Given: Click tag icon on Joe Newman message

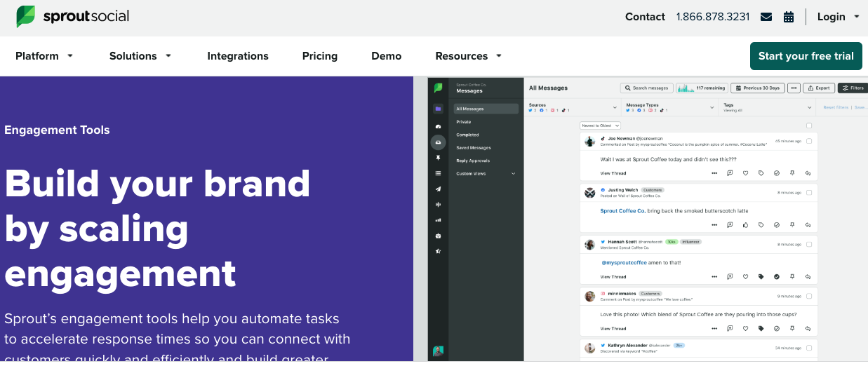Looking at the screenshot, I should pyautogui.click(x=761, y=173).
